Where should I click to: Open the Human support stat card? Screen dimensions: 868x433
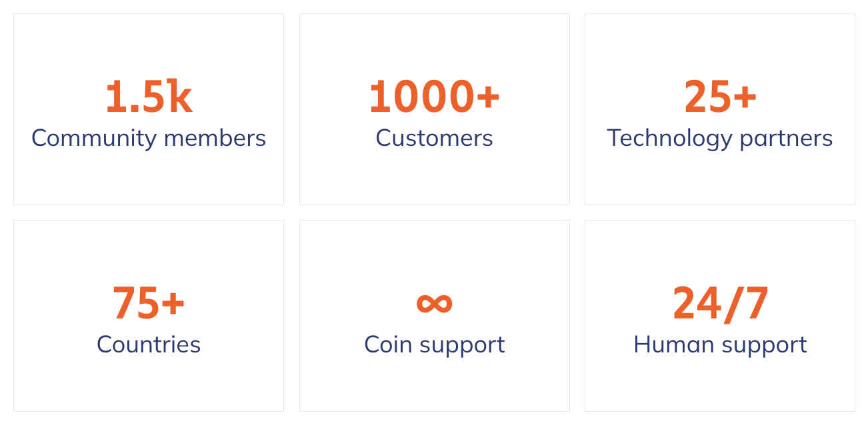coord(720,316)
